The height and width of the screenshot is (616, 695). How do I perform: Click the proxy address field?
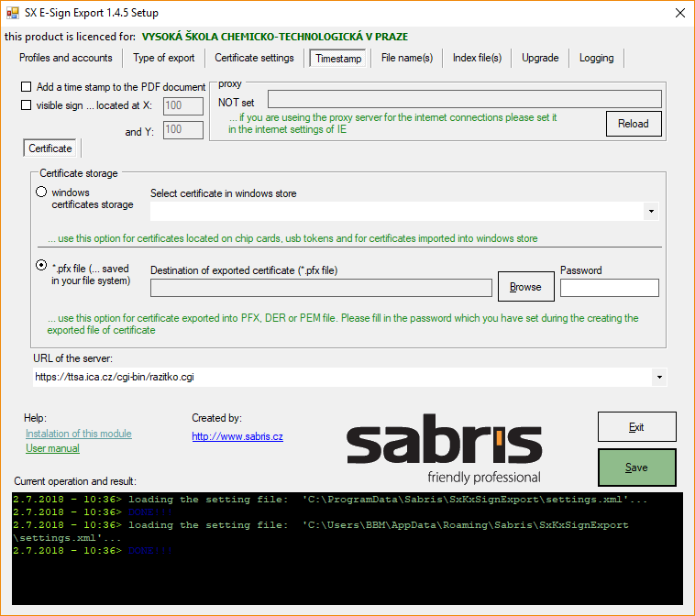point(465,99)
